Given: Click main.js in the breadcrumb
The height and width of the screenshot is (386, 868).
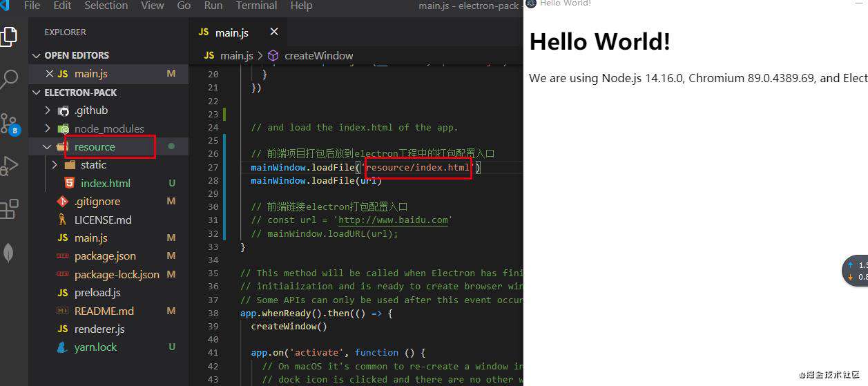Looking at the screenshot, I should coord(237,55).
